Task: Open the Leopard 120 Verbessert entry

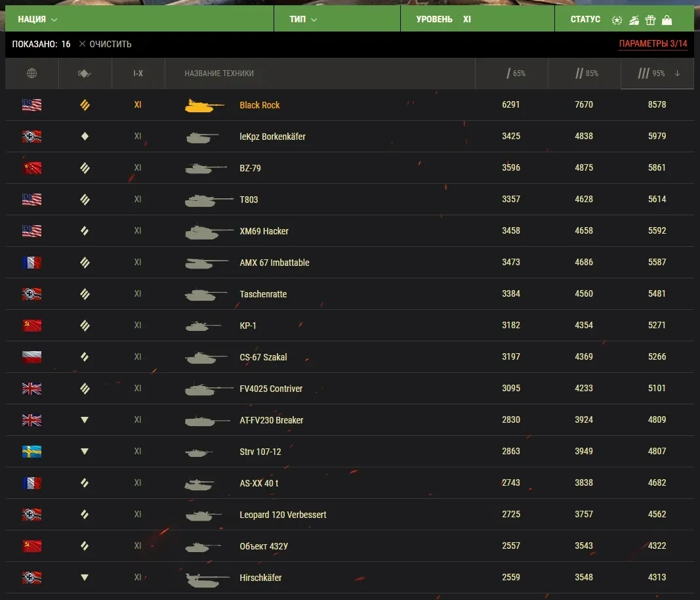Action: pos(283,515)
